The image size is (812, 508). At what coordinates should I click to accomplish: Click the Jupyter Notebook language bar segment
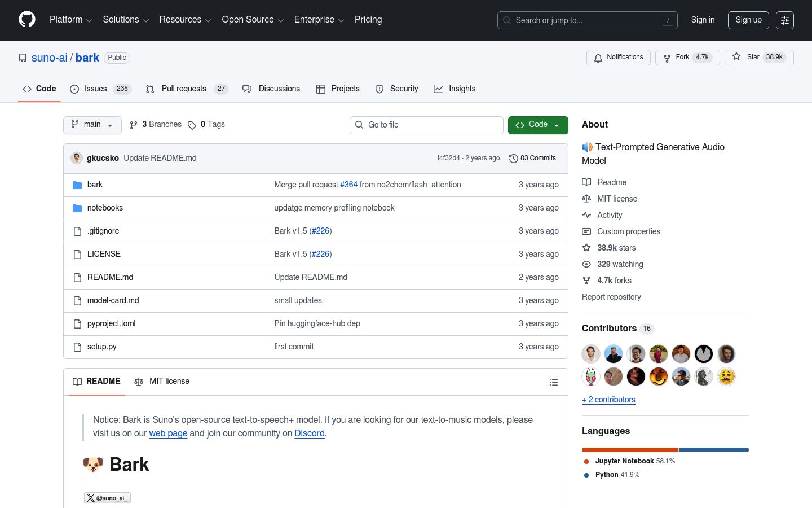[630, 450]
